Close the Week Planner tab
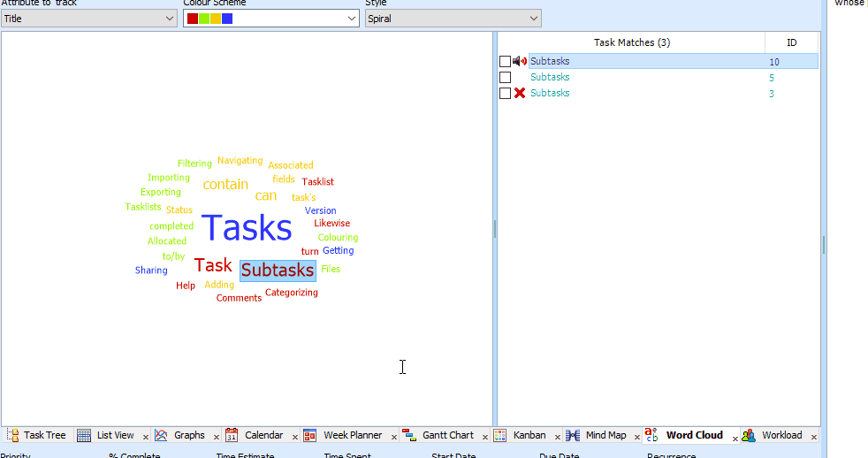This screenshot has height=458, width=868. (x=394, y=438)
